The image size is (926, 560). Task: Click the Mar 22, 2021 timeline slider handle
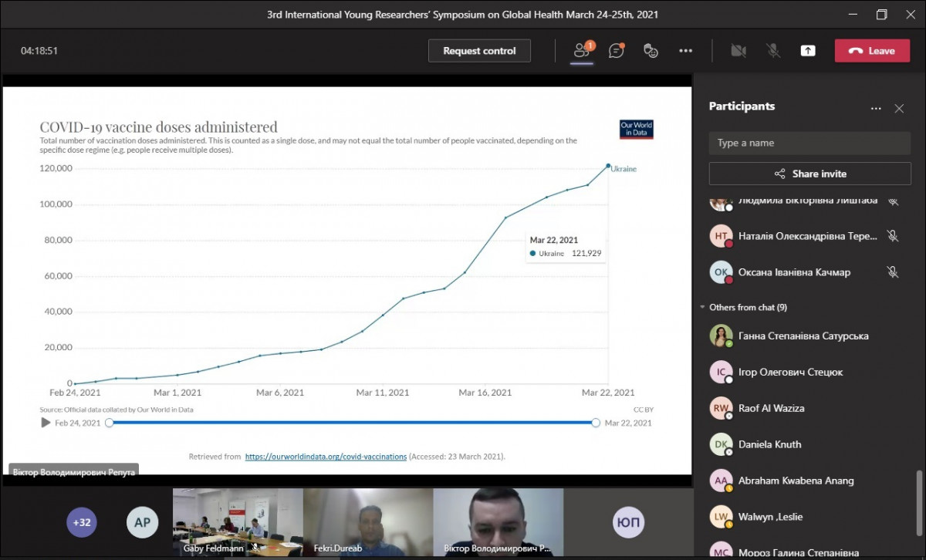pyautogui.click(x=596, y=423)
